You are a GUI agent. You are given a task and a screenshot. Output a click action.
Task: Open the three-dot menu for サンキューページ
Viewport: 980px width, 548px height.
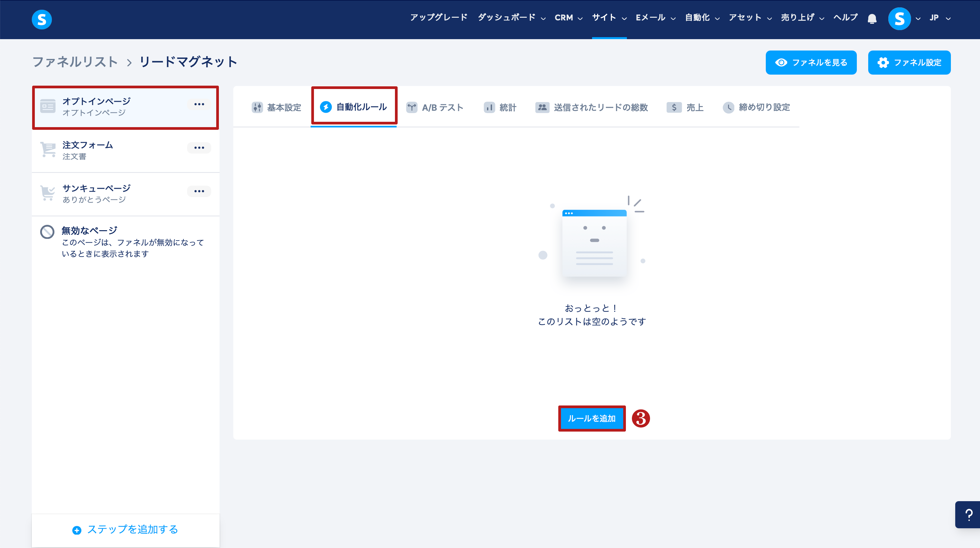pos(199,191)
